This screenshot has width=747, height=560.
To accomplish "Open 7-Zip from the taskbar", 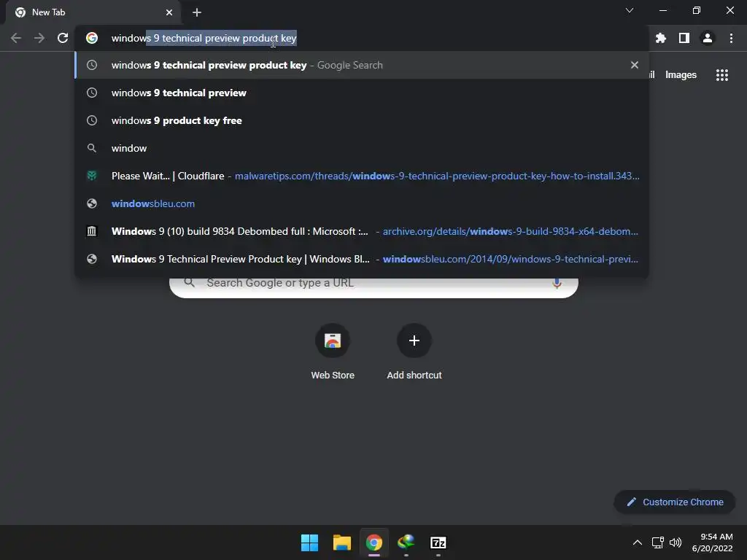I will pyautogui.click(x=438, y=542).
